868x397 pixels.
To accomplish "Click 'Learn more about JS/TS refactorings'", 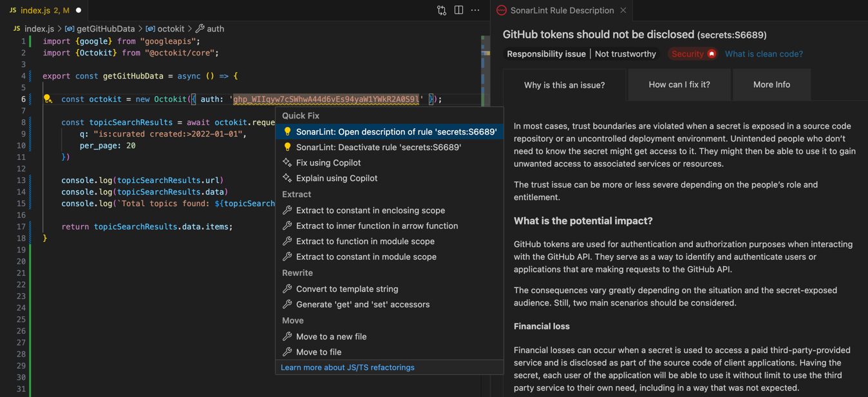I will (348, 367).
